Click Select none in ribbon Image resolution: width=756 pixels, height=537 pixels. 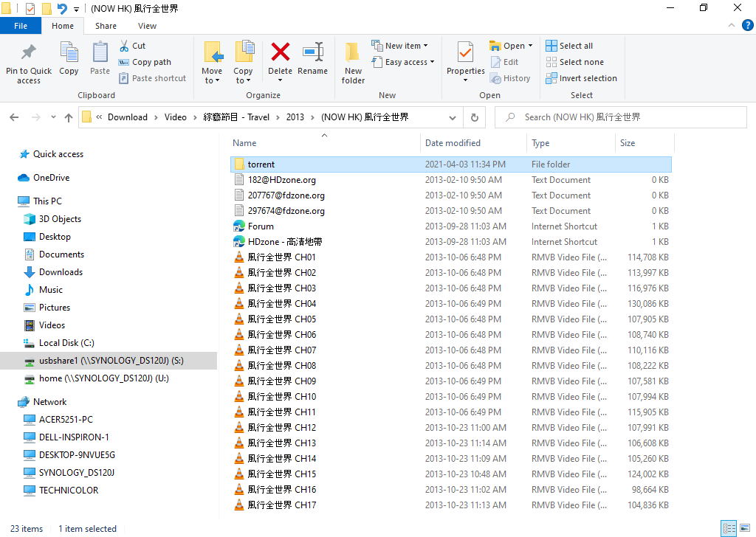(574, 62)
